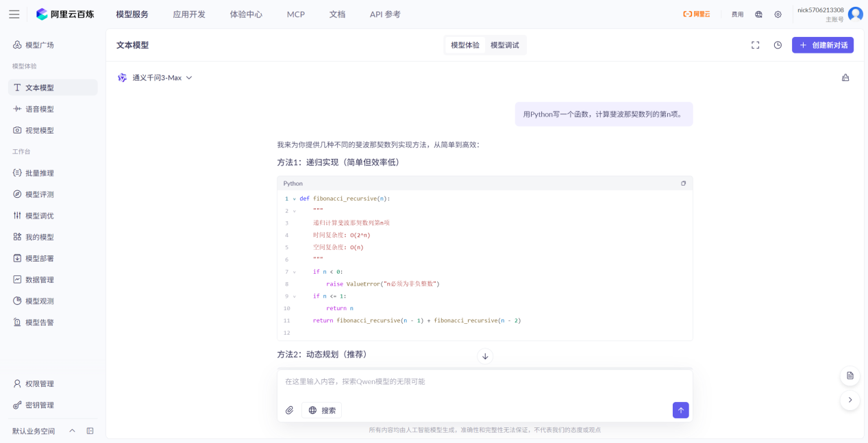Viewport: 868px width, 443px height.
Task: Open 模型调优 in sidebar
Action: (53, 216)
